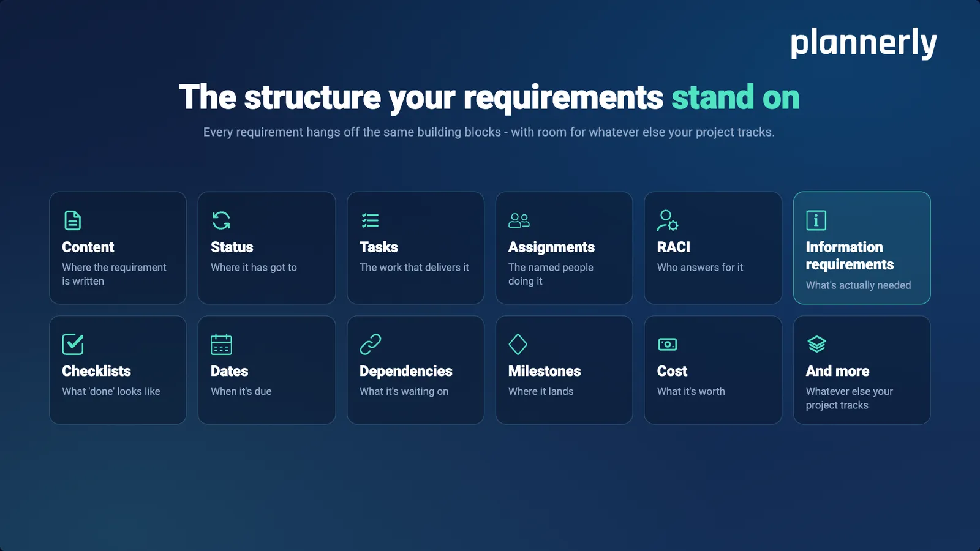
Task: Select the Tasks card title
Action: tap(379, 247)
